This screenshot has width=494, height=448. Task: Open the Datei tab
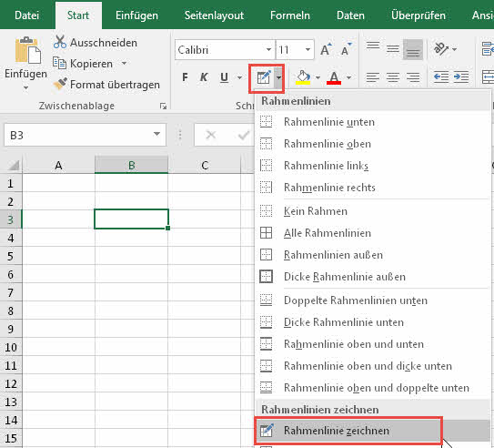(26, 15)
